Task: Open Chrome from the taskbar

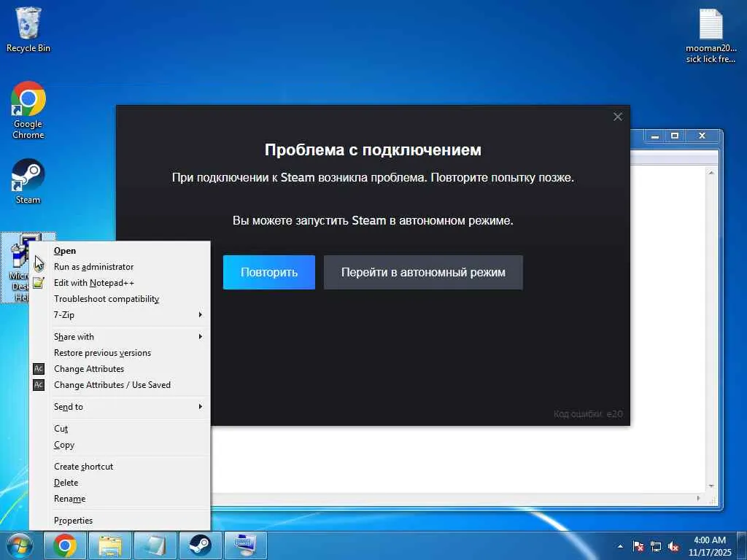Action: [65, 545]
